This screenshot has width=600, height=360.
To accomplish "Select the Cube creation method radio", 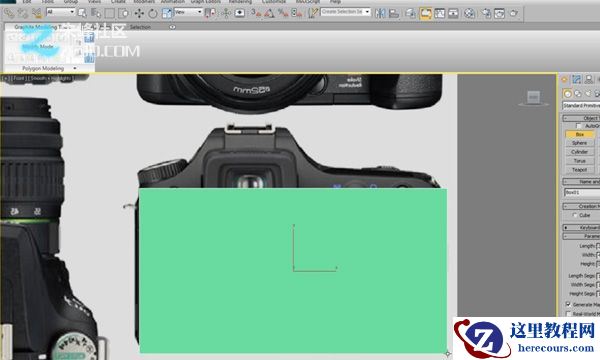I will coord(574,215).
